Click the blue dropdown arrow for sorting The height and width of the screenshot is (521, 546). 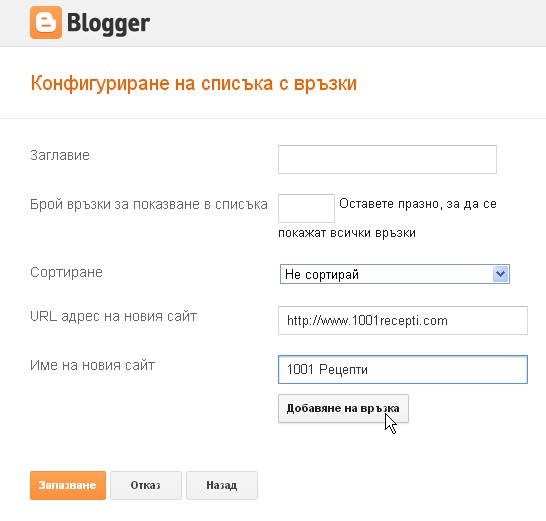point(501,274)
